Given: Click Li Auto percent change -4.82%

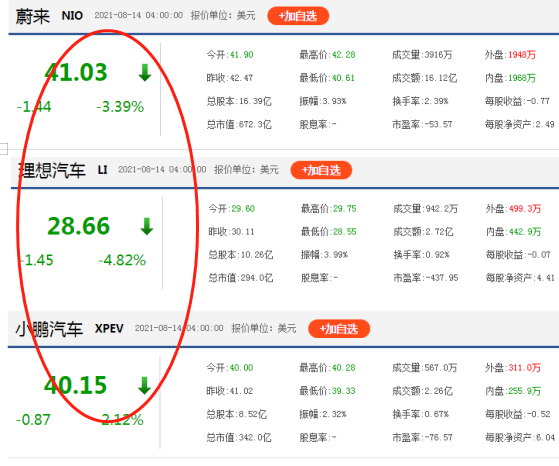Looking at the screenshot, I should click(122, 260).
